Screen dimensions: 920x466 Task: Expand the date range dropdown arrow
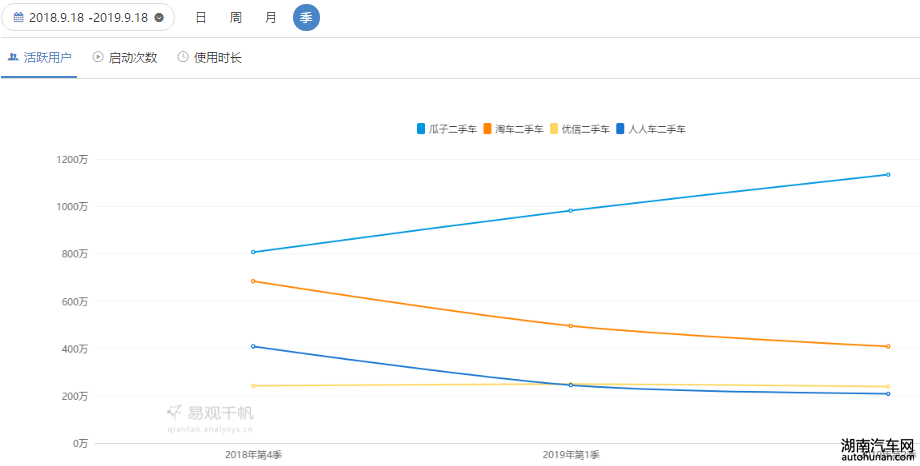[159, 18]
